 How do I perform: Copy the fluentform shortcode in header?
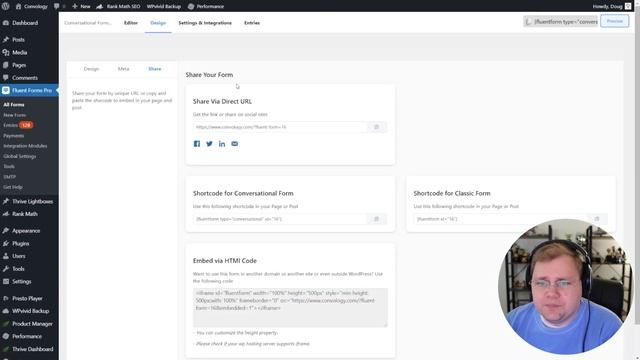(x=561, y=21)
